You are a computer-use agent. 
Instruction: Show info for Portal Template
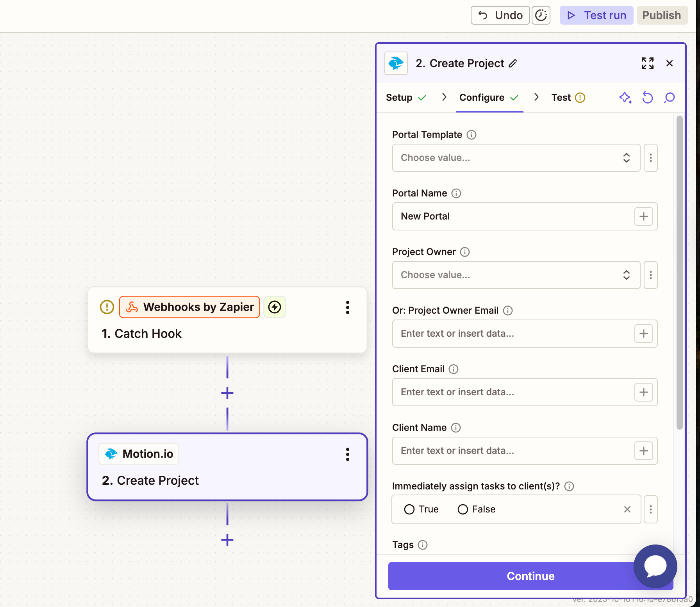[x=471, y=135]
